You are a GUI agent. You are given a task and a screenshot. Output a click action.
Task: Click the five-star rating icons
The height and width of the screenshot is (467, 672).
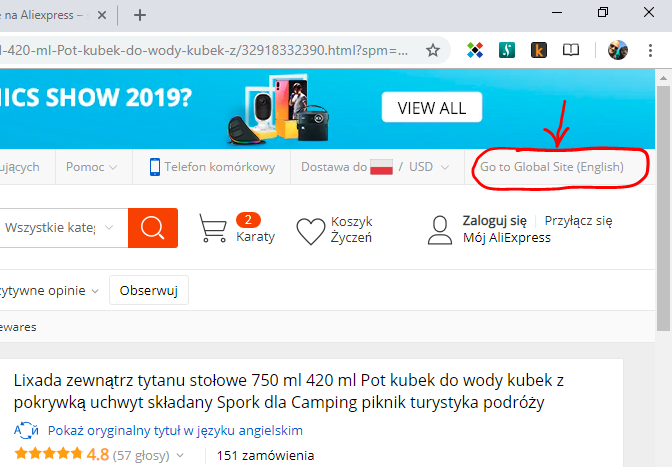tap(48, 454)
